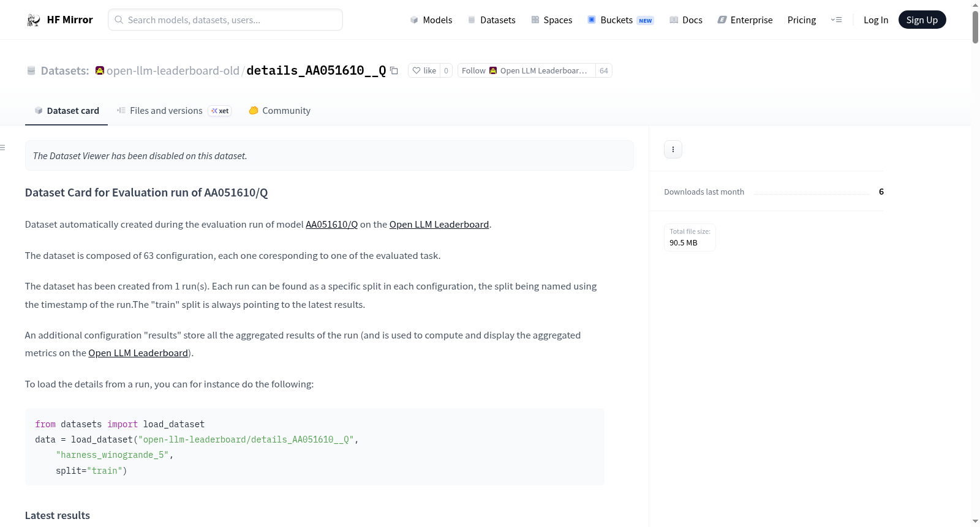Select the Dataset card tab
980x527 pixels.
66,111
